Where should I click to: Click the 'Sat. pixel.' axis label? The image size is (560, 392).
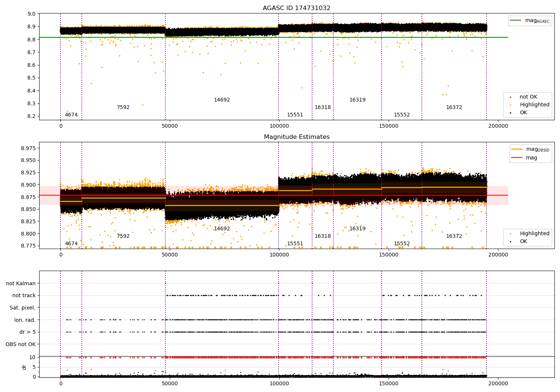(23, 308)
